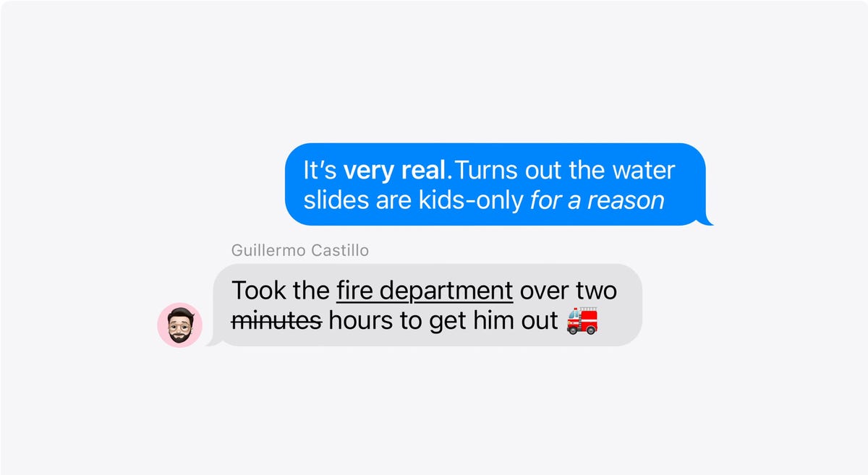This screenshot has height=475, width=868.
Task: Click Guillermo Castillo's memoji avatar
Action: coord(179,325)
